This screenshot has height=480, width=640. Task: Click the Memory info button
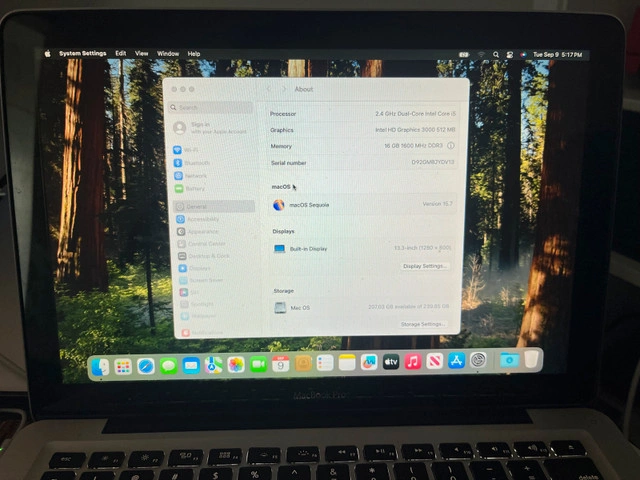pos(451,145)
